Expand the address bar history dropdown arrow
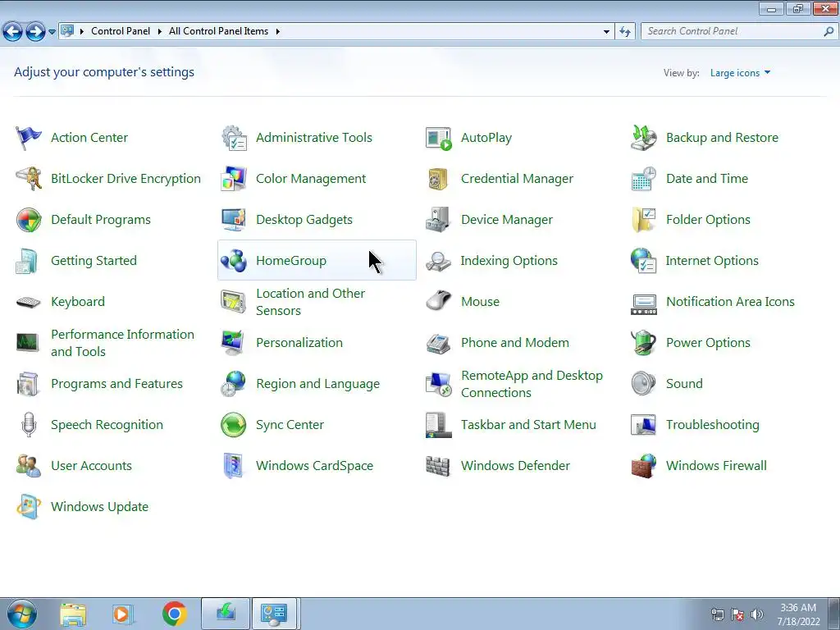This screenshot has height=630, width=840. pos(606,32)
